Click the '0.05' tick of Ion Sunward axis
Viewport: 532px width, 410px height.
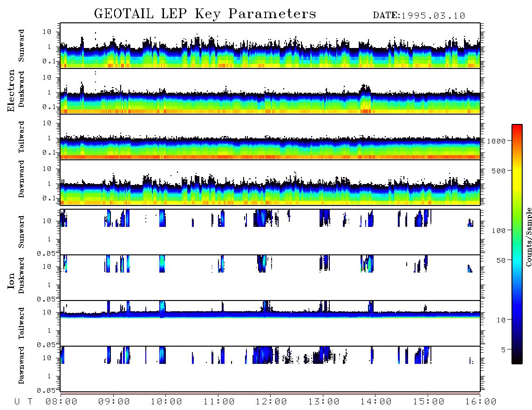coord(46,253)
